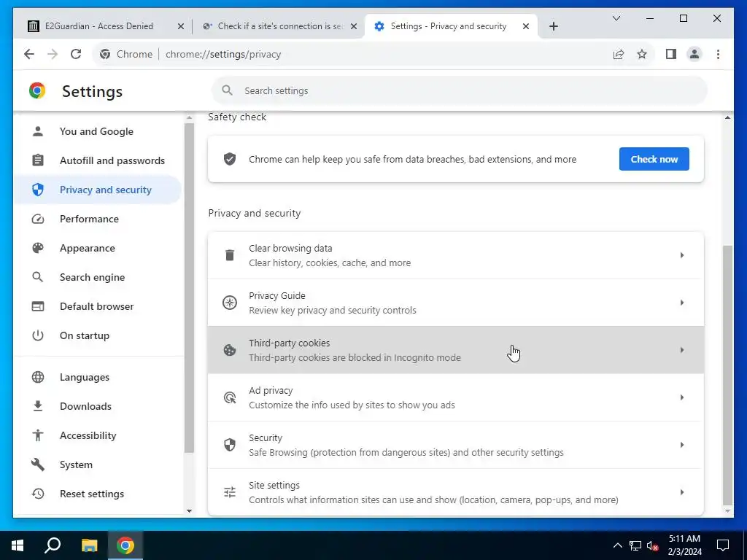The height and width of the screenshot is (560, 747).
Task: Open Accessibility settings in the sidebar
Action: [x=97, y=435]
